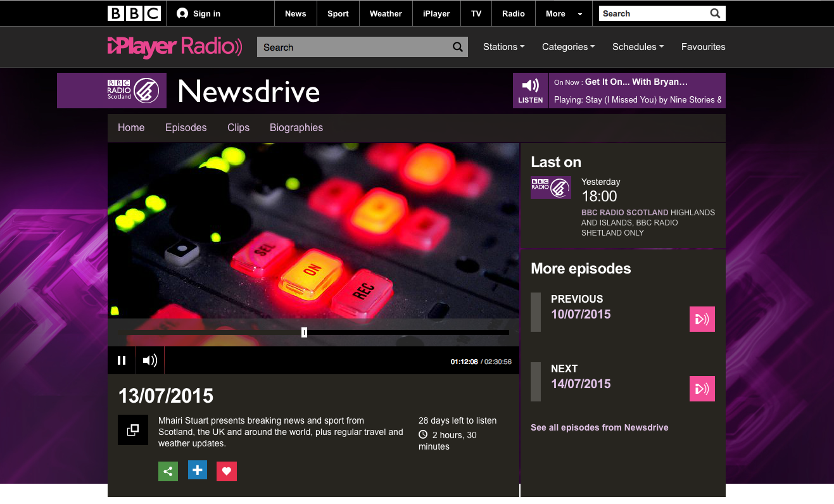Click the Playing: Stay (I Missed You) text
This screenshot has width=834, height=504.
pos(638,99)
